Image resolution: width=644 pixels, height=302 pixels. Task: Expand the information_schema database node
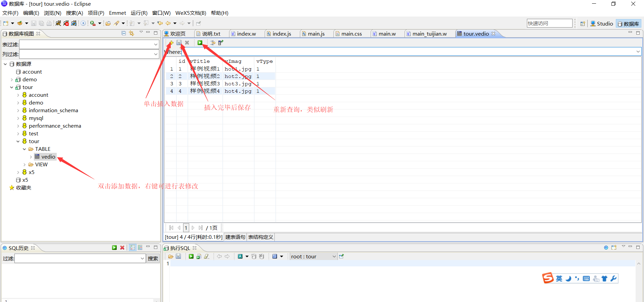pyautogui.click(x=18, y=111)
